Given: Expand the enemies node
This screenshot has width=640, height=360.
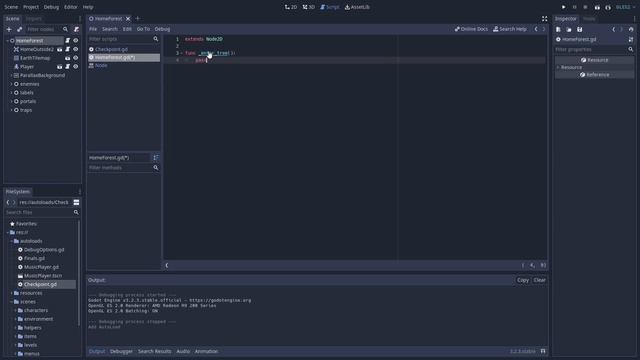Looking at the screenshot, I should 11,84.
